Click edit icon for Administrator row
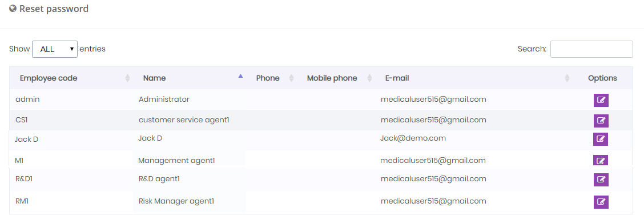Image resolution: width=644 pixels, height=219 pixels. point(601,100)
